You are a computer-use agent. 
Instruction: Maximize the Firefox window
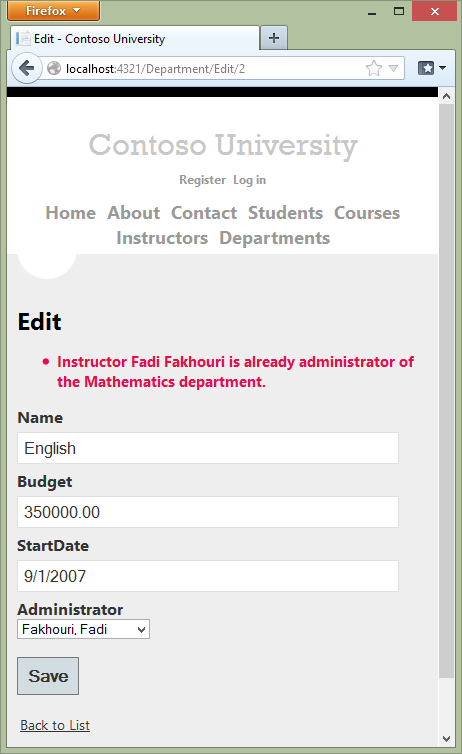[399, 11]
